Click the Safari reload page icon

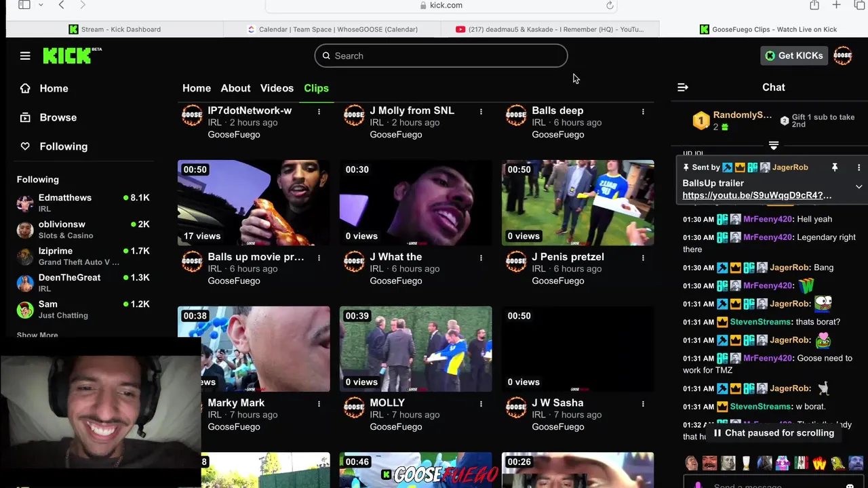(x=610, y=5)
